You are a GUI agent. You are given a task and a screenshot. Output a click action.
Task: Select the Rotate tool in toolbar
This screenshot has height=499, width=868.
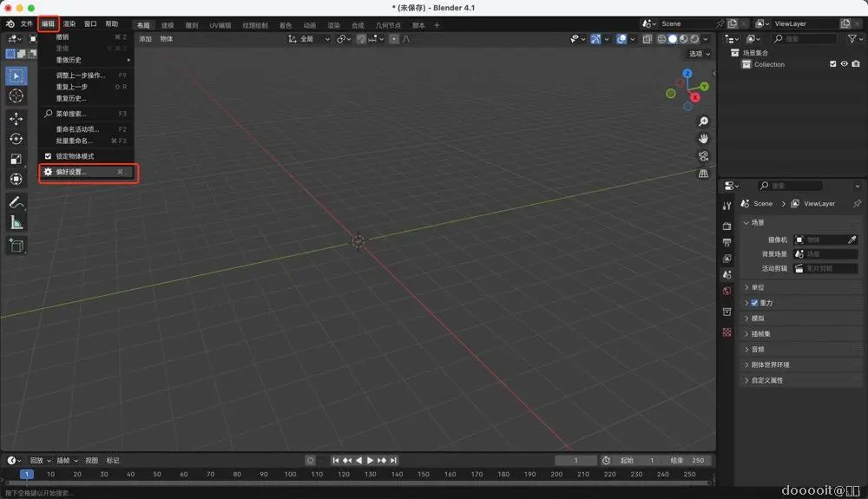(16, 139)
